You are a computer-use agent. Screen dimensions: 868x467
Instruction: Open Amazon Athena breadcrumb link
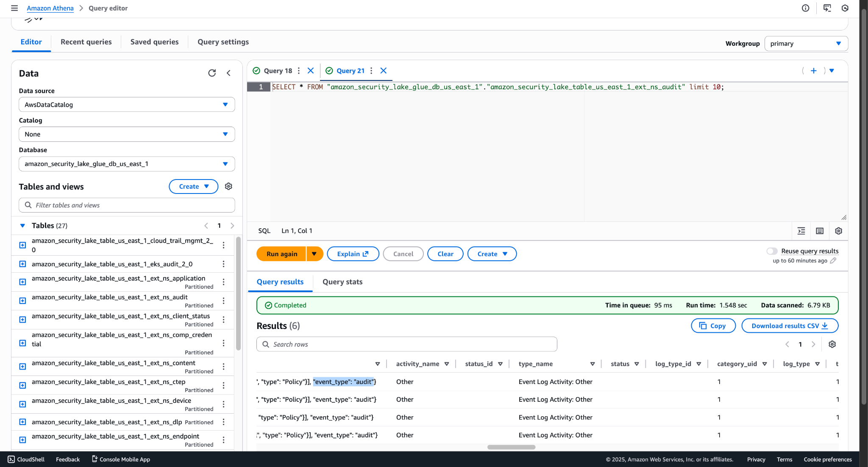[x=50, y=8]
